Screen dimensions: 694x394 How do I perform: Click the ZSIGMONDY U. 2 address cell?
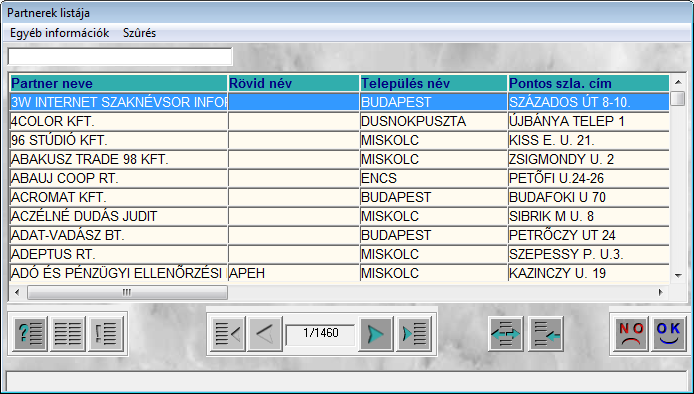click(x=589, y=159)
